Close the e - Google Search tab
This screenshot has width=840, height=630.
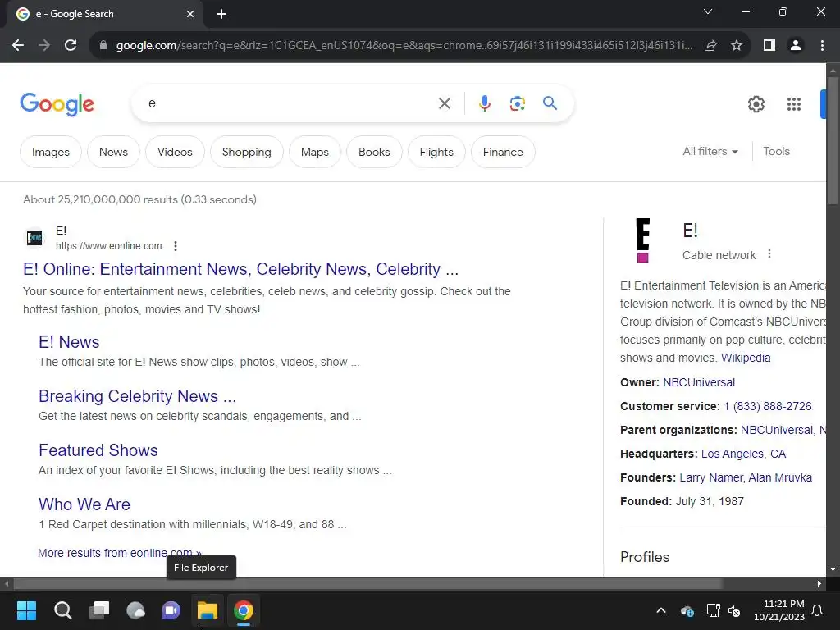(190, 14)
